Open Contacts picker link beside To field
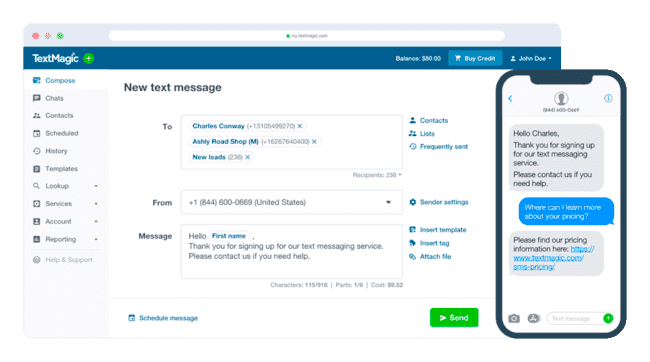Viewport: 650px width, 362px height. (x=434, y=121)
